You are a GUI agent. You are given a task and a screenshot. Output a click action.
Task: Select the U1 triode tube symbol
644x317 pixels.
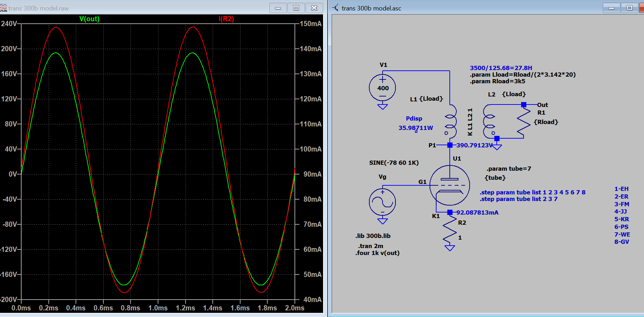(x=450, y=185)
